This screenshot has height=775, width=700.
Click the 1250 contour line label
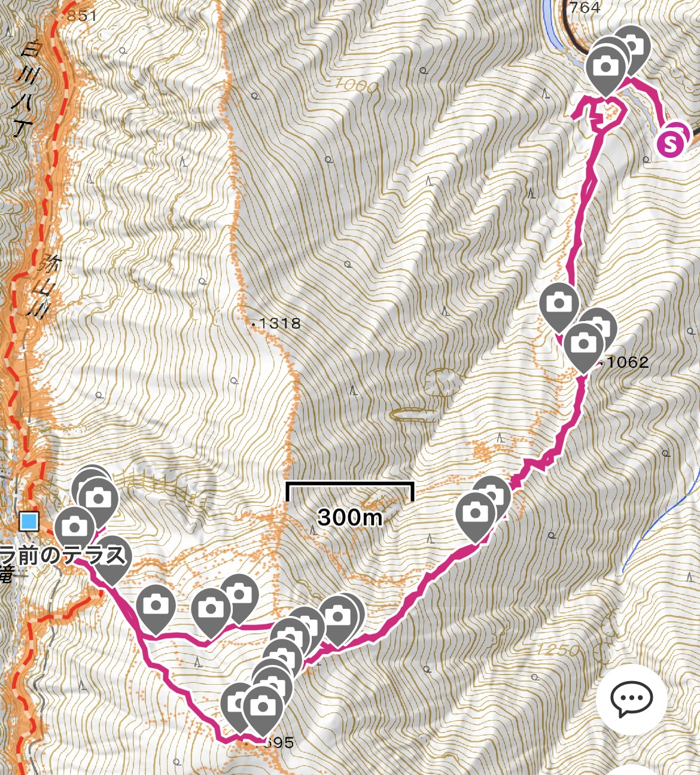pos(558,649)
